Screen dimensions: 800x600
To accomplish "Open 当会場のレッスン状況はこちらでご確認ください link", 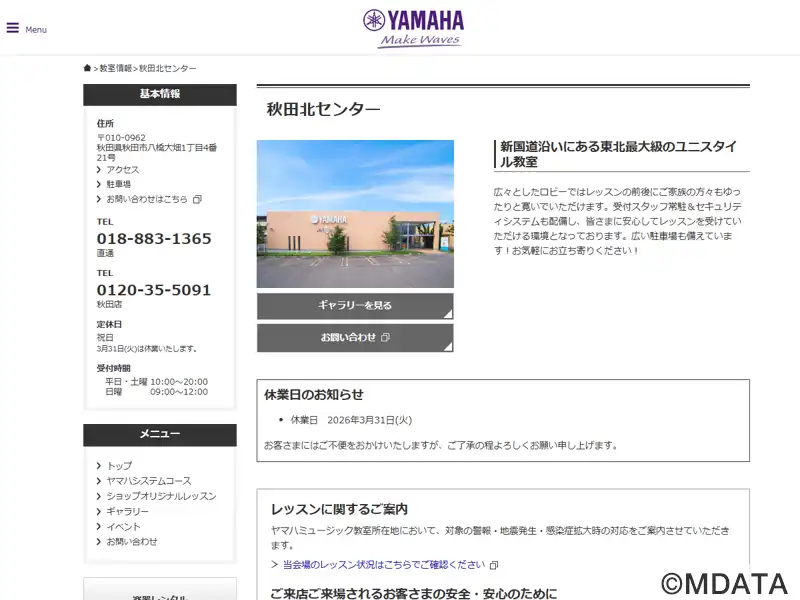I will click(x=384, y=564).
